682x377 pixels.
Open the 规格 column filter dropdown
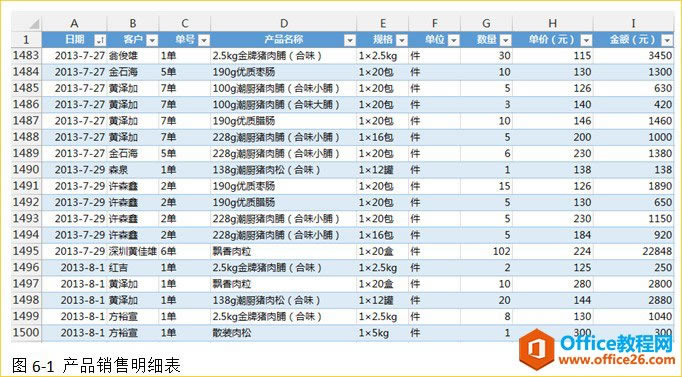401,40
